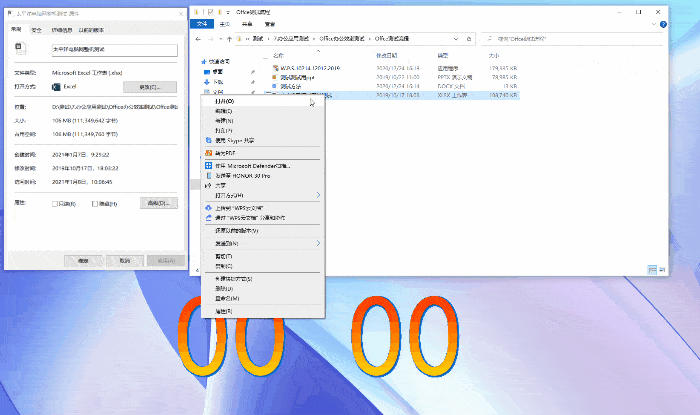Open the recent locations dropdown arrow
This screenshot has width=700, height=415.
221,39
